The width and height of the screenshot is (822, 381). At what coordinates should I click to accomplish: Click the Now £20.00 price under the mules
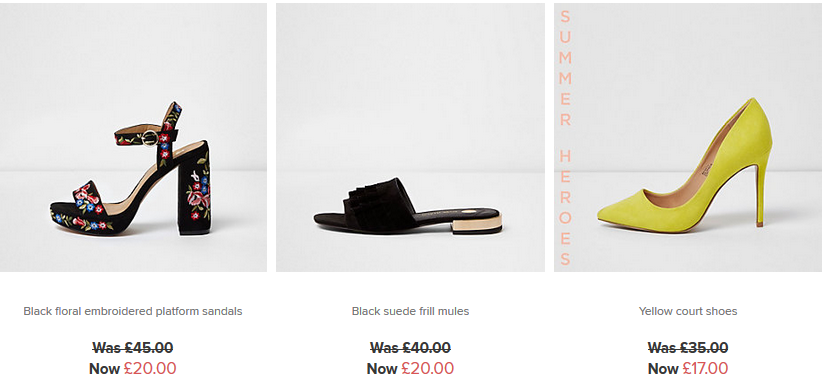coord(410,368)
